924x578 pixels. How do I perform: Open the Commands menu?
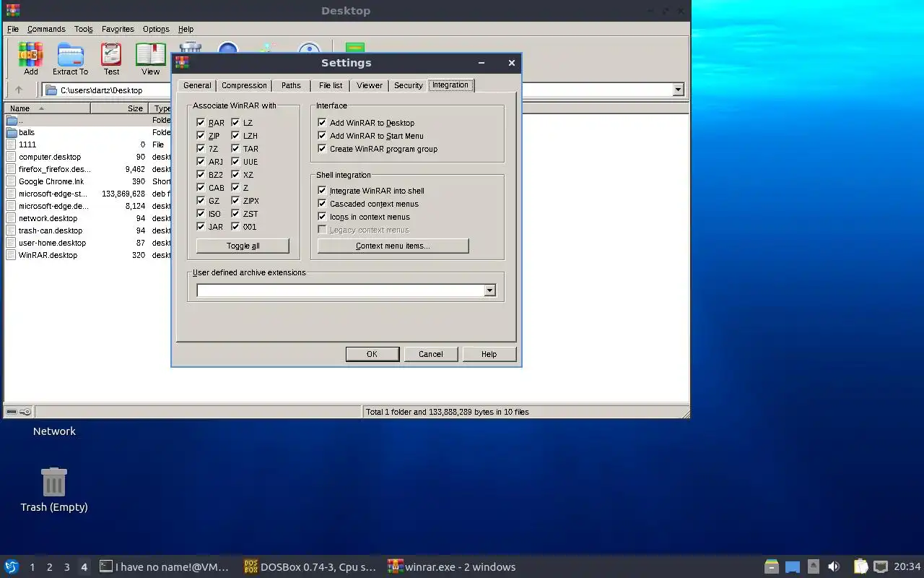tap(46, 29)
